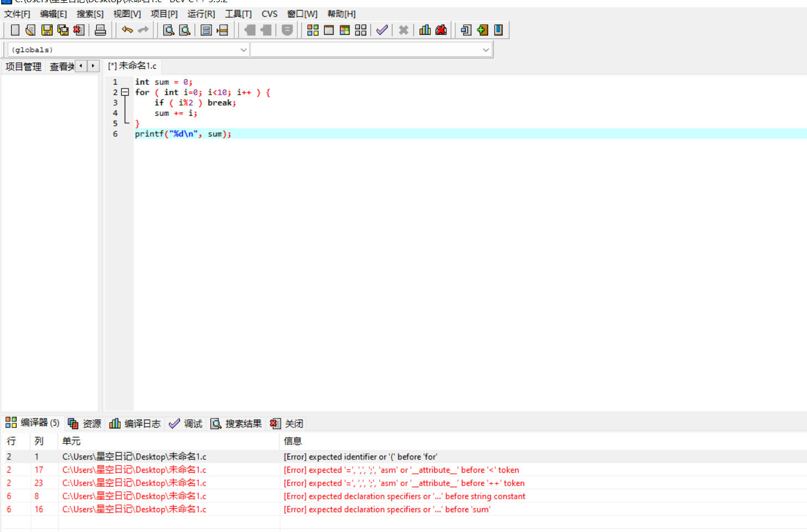The image size is (807, 532).
Task: Switch to the 搜索结果 bottom tab
Action: pyautogui.click(x=237, y=423)
